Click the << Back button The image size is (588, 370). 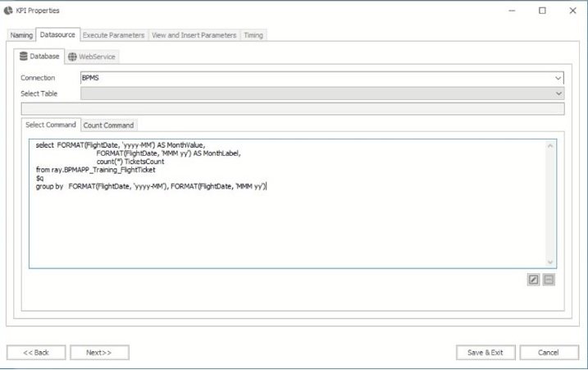click(x=36, y=353)
